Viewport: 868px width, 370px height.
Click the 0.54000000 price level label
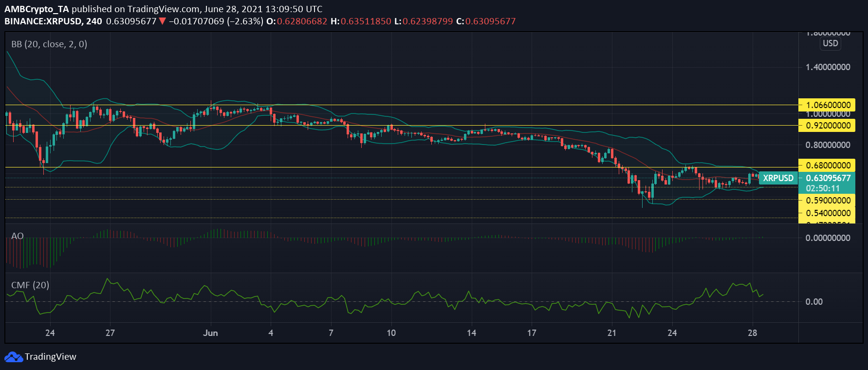[827, 213]
